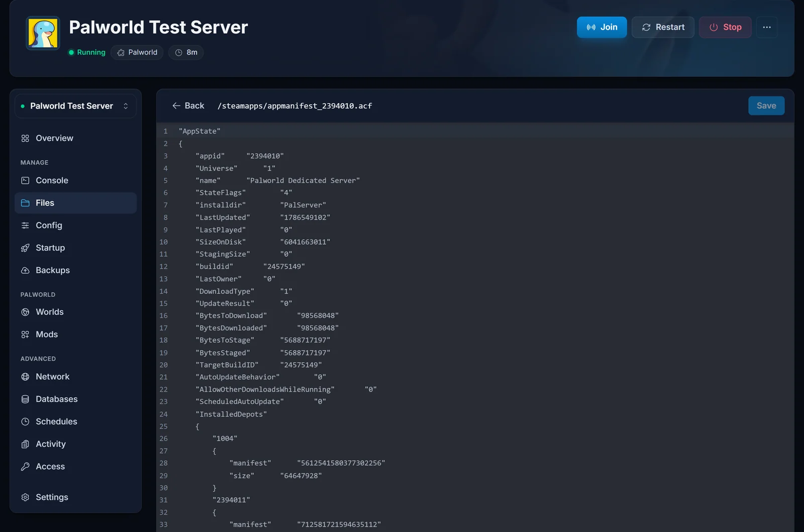Click the puzzle icon in Palworld tag
Screen dimensions: 804x532
tap(121, 52)
